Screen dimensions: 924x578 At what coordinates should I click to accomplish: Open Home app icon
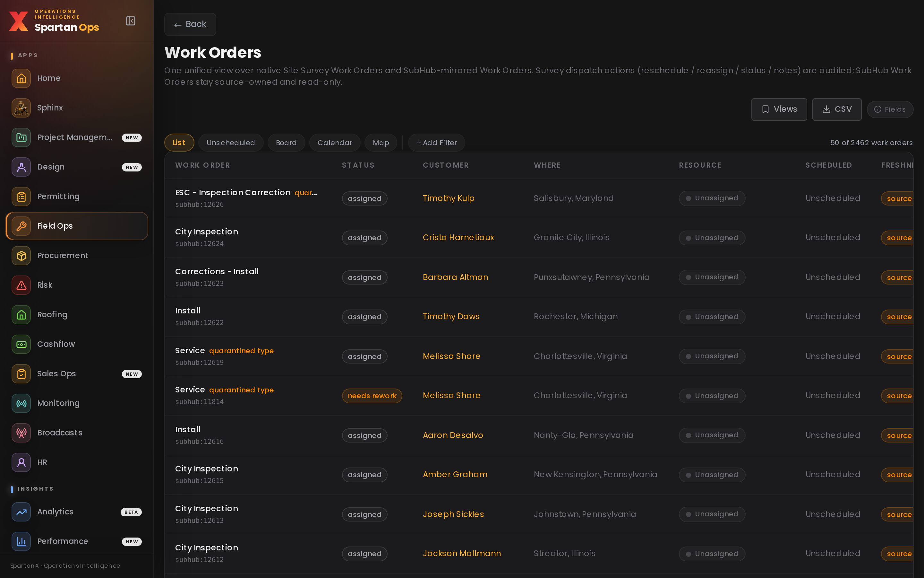21,78
